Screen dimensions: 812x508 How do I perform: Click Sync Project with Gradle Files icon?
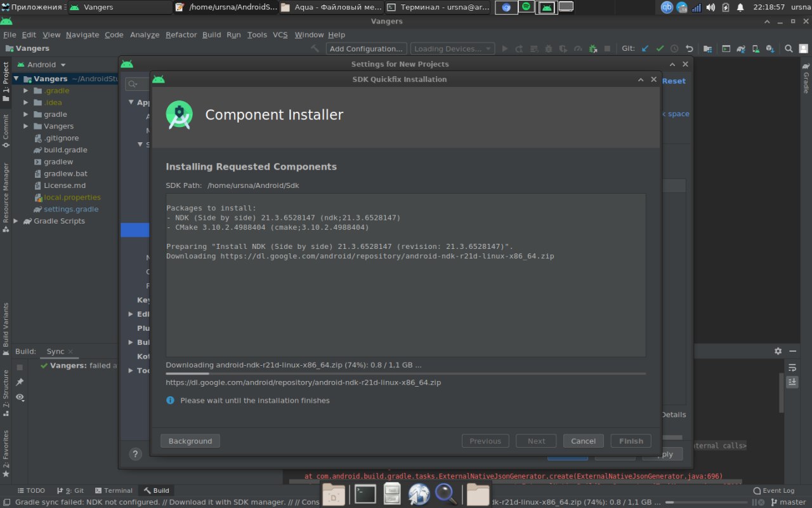(x=742, y=48)
